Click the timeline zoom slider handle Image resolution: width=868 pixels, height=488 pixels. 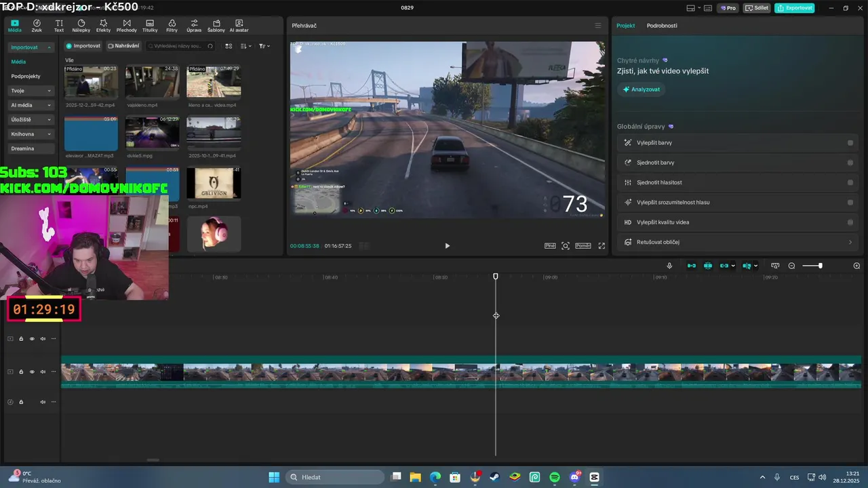click(x=820, y=266)
